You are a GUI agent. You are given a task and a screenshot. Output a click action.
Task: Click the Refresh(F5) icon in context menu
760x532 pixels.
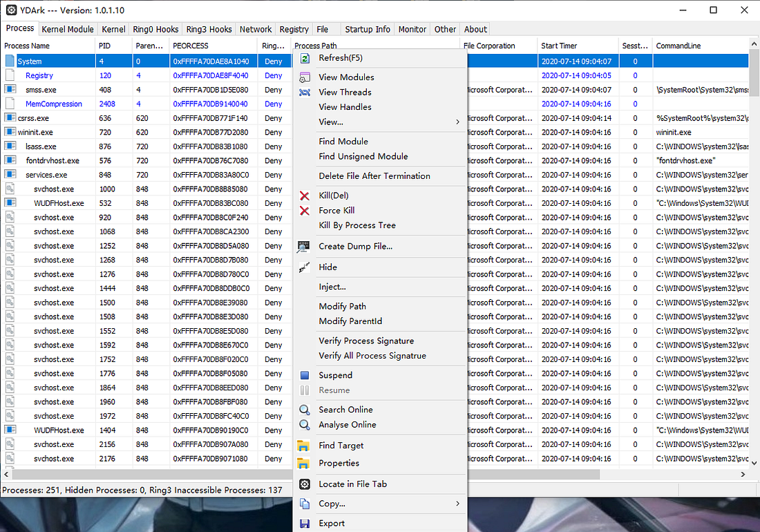[305, 58]
